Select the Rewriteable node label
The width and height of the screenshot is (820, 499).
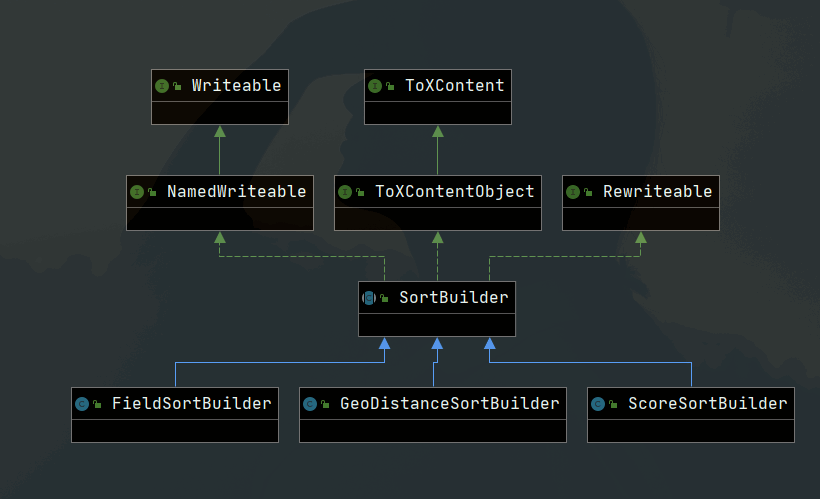point(658,192)
